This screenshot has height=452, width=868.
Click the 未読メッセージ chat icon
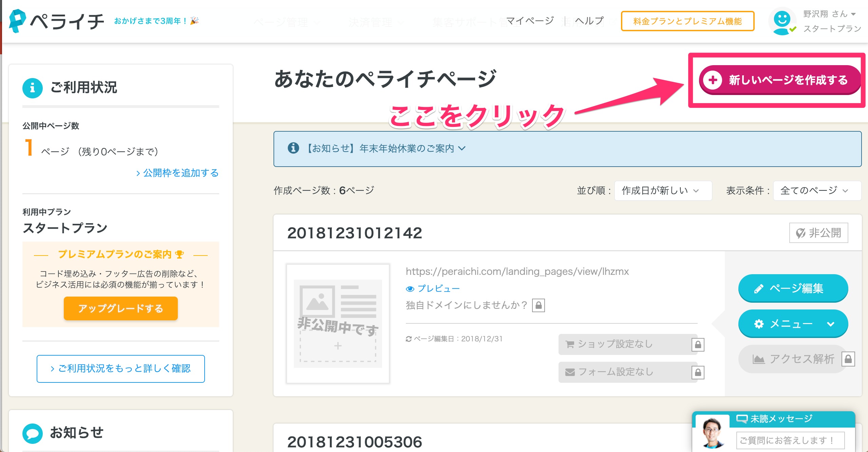(742, 419)
